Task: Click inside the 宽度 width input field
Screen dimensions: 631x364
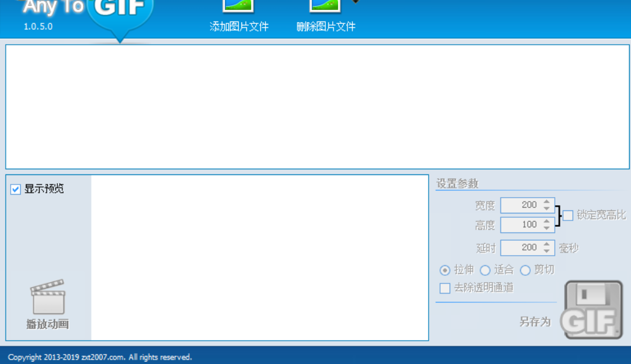Action: point(523,205)
